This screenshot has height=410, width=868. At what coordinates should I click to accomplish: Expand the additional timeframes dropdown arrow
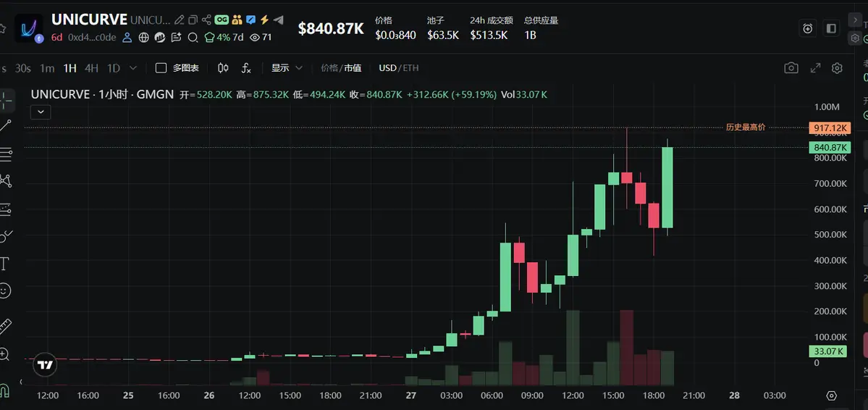pos(133,68)
